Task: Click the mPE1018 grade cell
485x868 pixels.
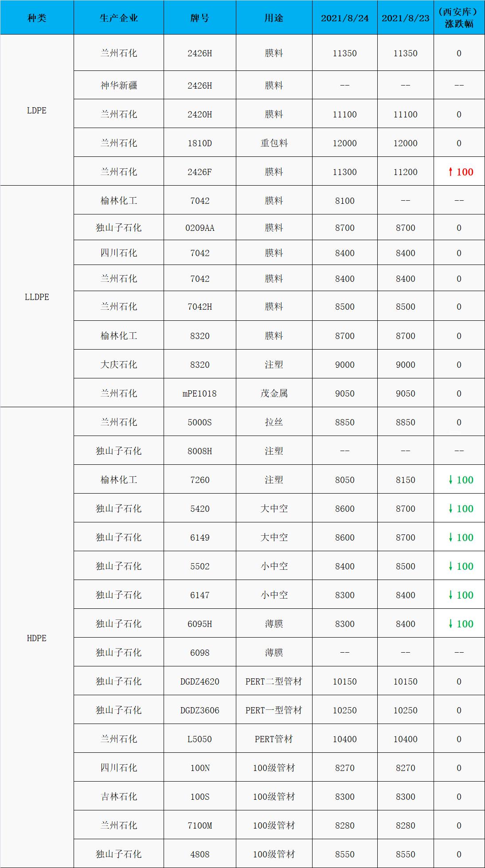Action: (x=200, y=393)
